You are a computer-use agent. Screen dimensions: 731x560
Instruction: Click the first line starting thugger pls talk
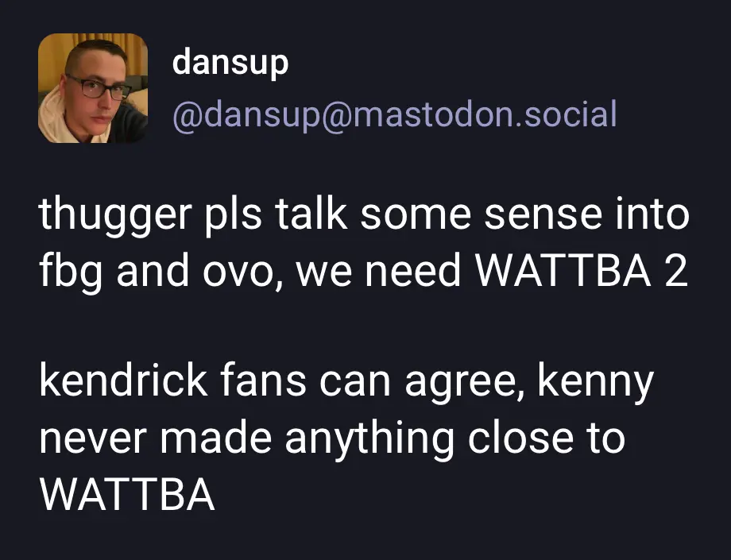coord(364,216)
